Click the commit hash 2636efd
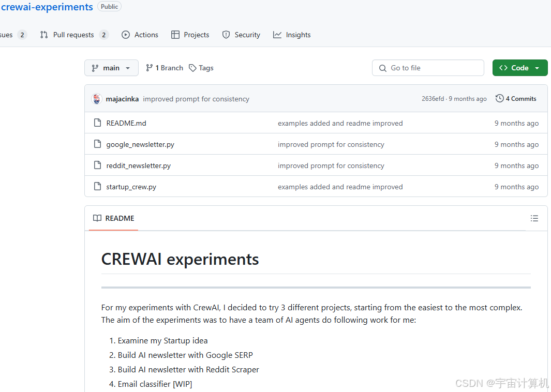The image size is (551, 392). (x=433, y=99)
